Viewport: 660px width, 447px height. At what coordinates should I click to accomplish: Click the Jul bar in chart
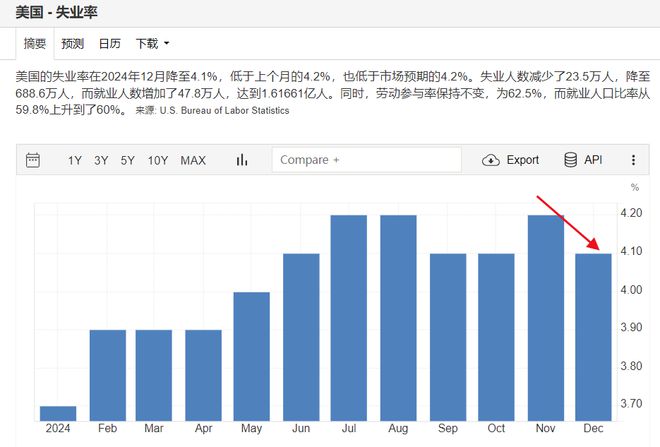tap(349, 318)
